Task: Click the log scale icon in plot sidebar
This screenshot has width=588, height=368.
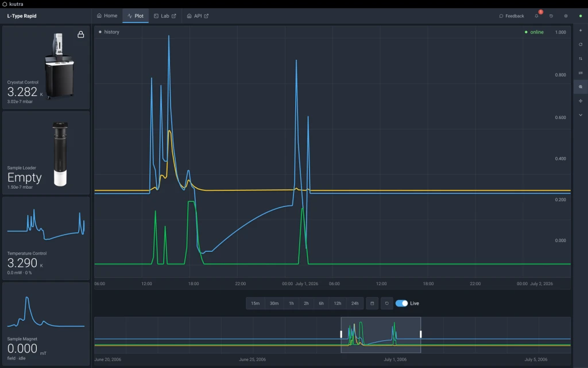Action: pyautogui.click(x=581, y=72)
